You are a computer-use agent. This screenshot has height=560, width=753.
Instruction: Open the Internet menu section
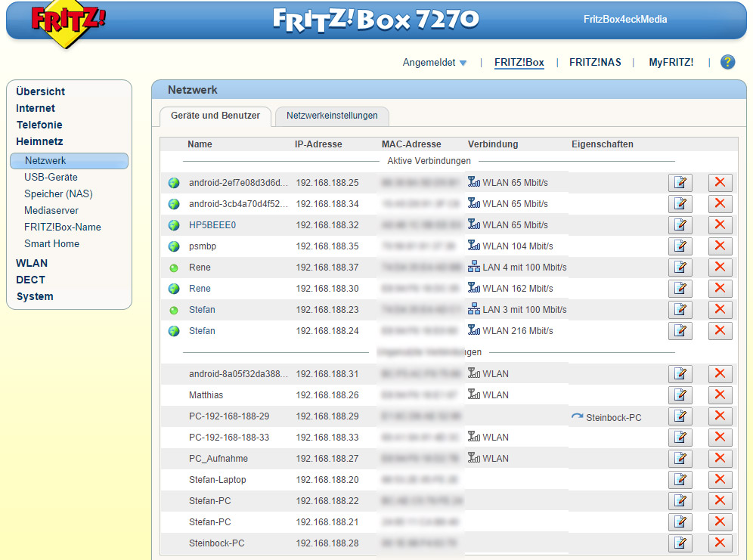coord(36,109)
